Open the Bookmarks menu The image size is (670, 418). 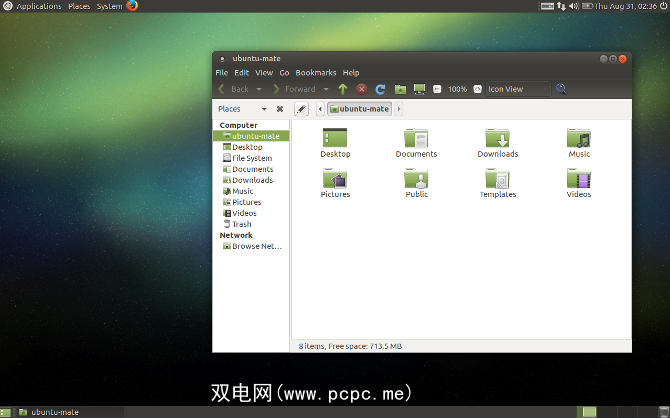pos(316,73)
